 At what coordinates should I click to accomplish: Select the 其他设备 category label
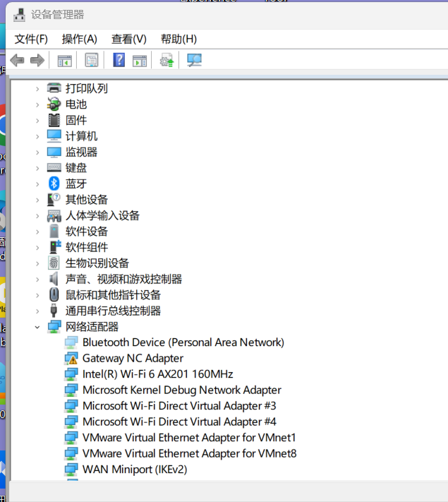click(x=86, y=200)
